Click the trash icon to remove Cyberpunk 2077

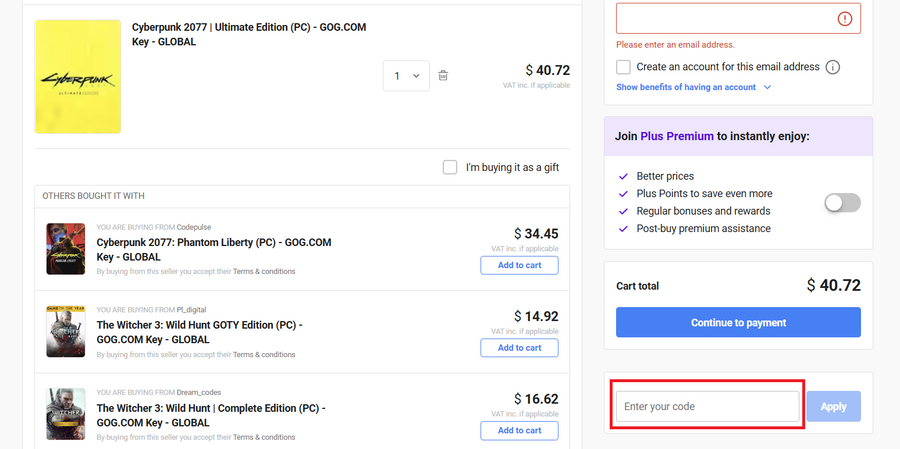[x=443, y=76]
